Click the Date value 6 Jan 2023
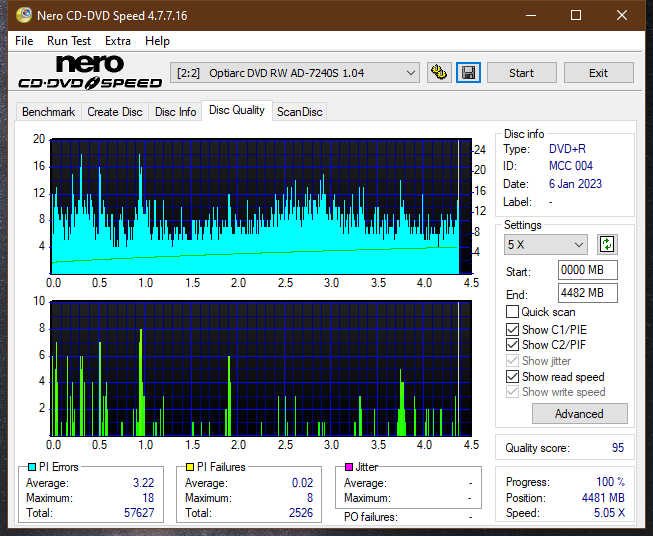This screenshot has height=536, width=653. click(575, 184)
